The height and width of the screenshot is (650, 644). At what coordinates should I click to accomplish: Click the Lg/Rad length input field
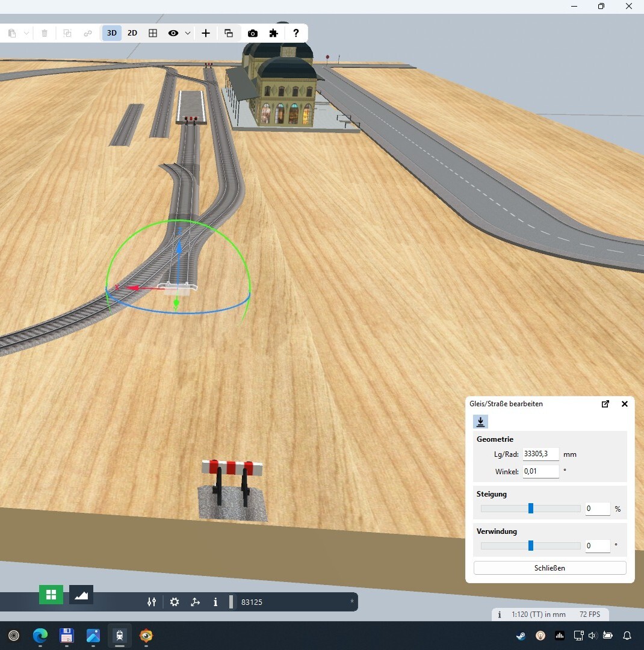540,454
